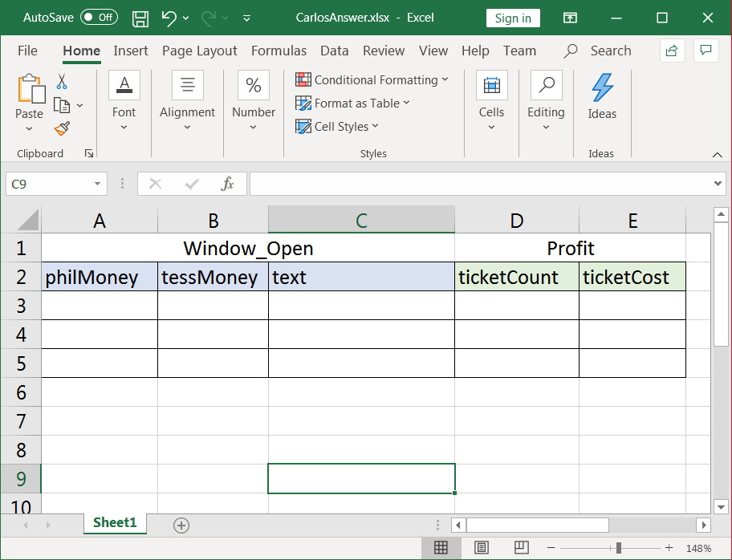Open the File menu
Image resolution: width=732 pixels, height=560 pixels.
(27, 51)
